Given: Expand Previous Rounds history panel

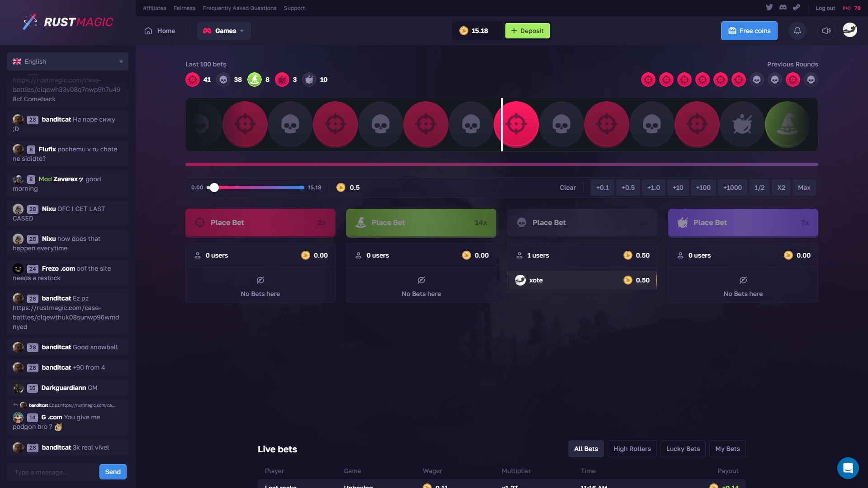Looking at the screenshot, I should pyautogui.click(x=792, y=64).
